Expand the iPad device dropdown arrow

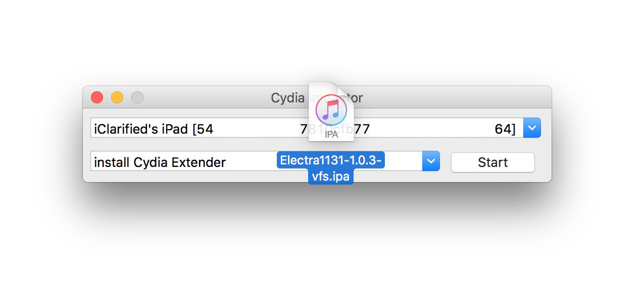532,128
